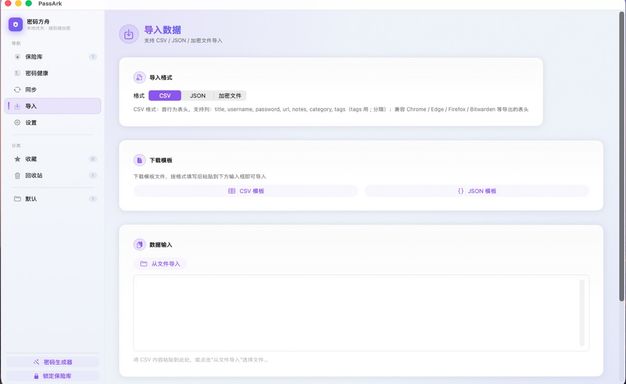Click the text area's inner scrollbar
The width and height of the screenshot is (626, 384).
click(x=582, y=313)
